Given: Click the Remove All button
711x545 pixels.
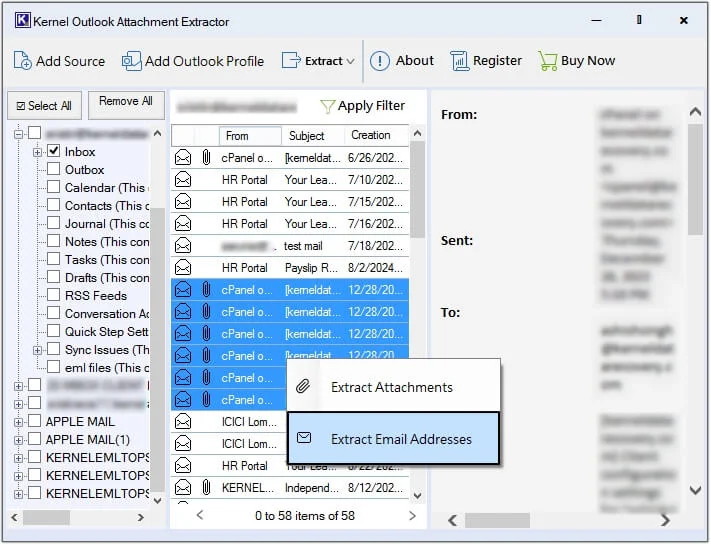Looking at the screenshot, I should click(x=126, y=105).
